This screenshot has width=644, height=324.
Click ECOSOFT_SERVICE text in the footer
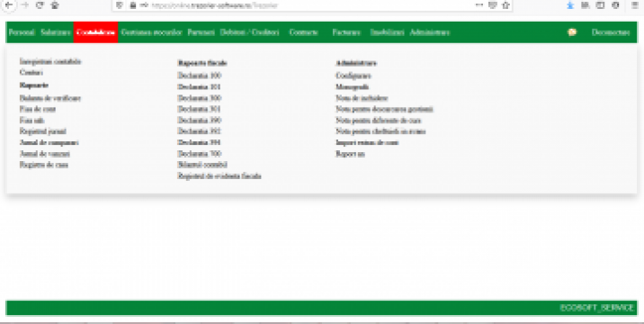tap(596, 308)
